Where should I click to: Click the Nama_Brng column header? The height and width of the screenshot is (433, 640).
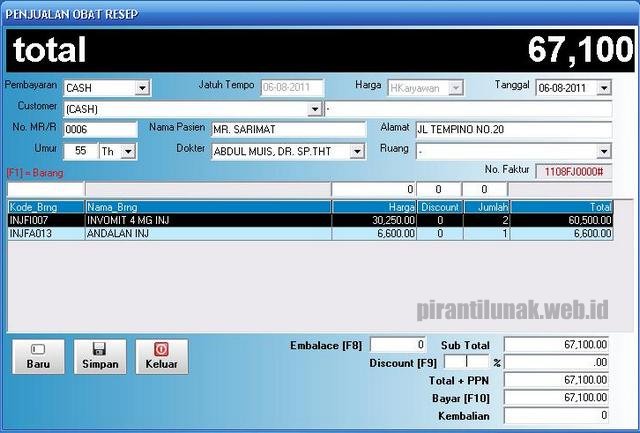point(208,207)
